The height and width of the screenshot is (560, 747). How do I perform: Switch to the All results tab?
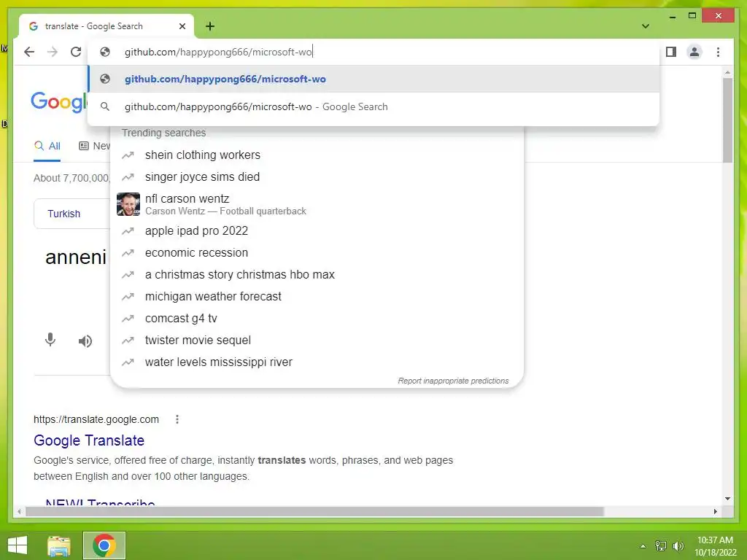tap(47, 146)
